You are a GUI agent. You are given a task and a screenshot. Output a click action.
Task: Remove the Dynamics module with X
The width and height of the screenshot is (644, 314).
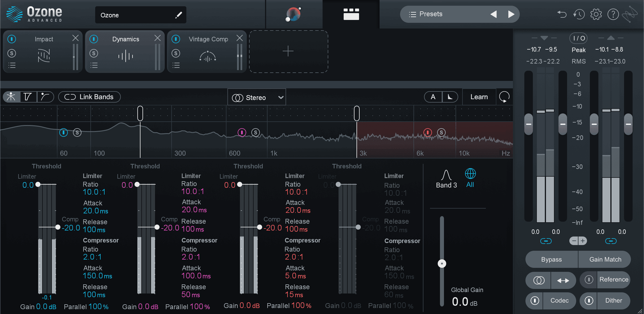coord(158,38)
